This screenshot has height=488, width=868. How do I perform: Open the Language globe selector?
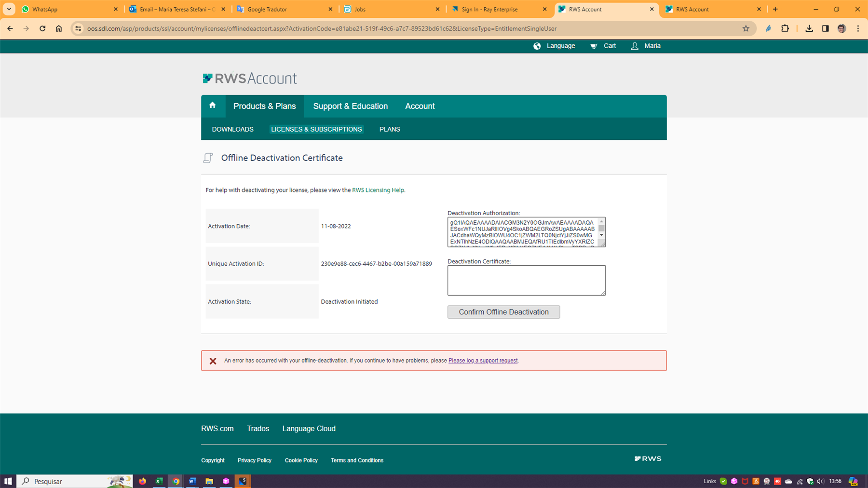(x=554, y=46)
